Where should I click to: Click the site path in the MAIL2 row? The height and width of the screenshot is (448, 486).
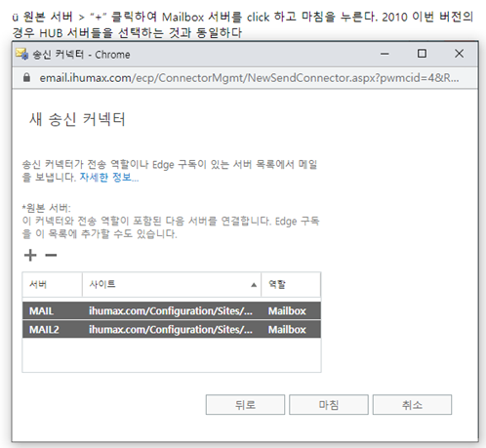171,330
